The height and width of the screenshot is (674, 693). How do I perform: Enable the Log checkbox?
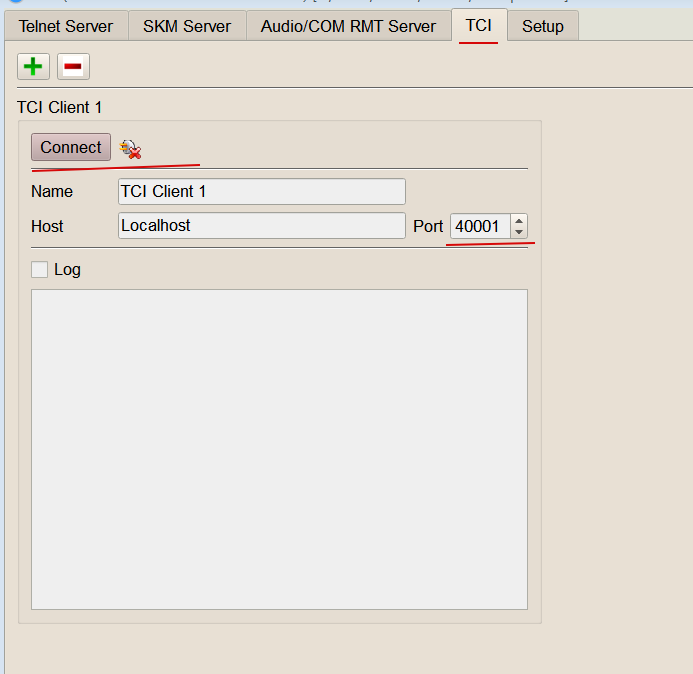coord(40,269)
